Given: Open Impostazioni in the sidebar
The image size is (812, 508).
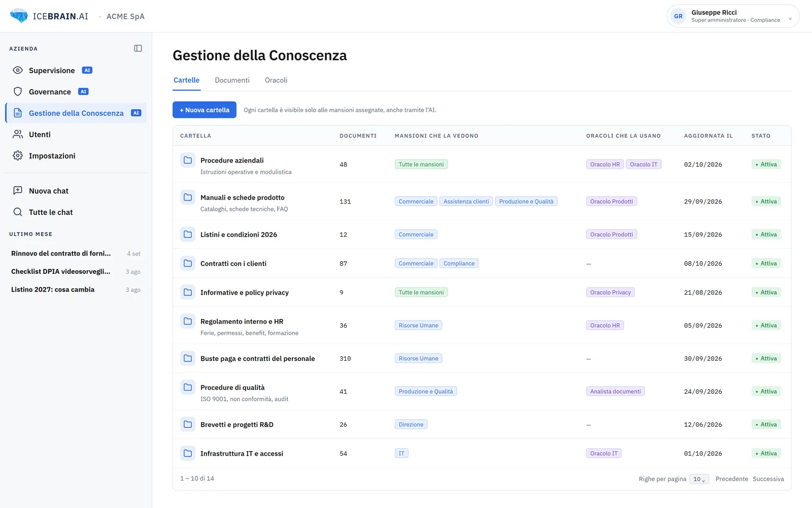Looking at the screenshot, I should [76, 155].
